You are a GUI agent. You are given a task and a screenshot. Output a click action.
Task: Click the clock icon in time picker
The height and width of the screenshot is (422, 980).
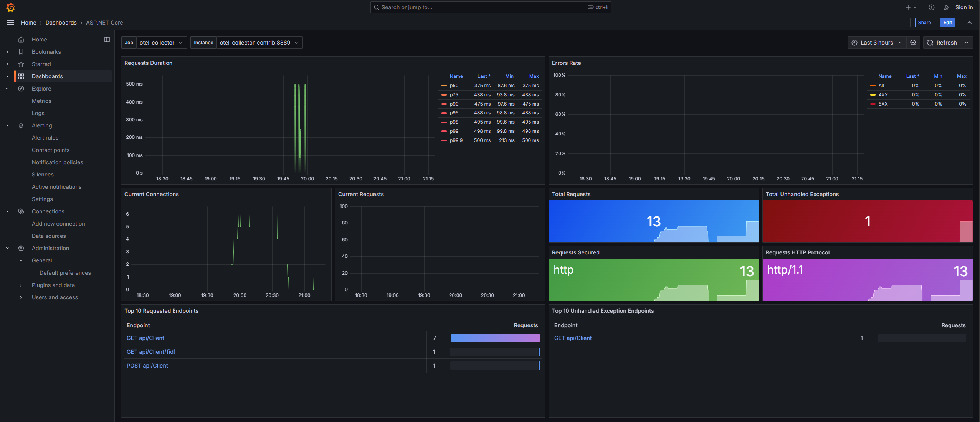coord(854,43)
